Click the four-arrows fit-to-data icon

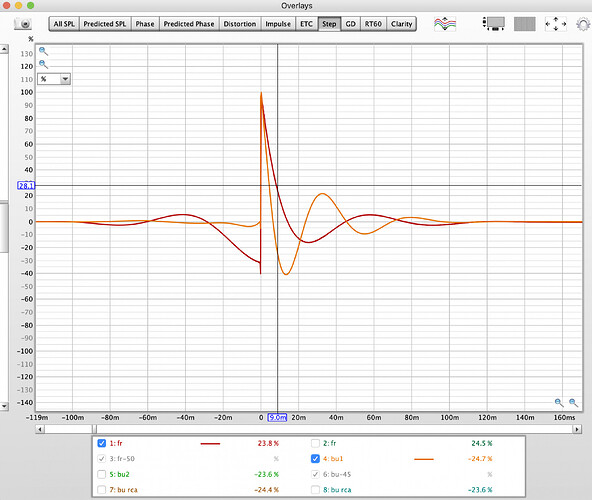click(555, 24)
